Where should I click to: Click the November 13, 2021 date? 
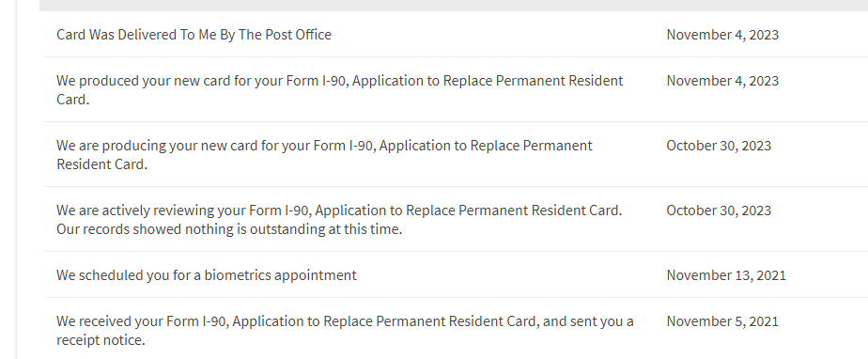pos(726,274)
